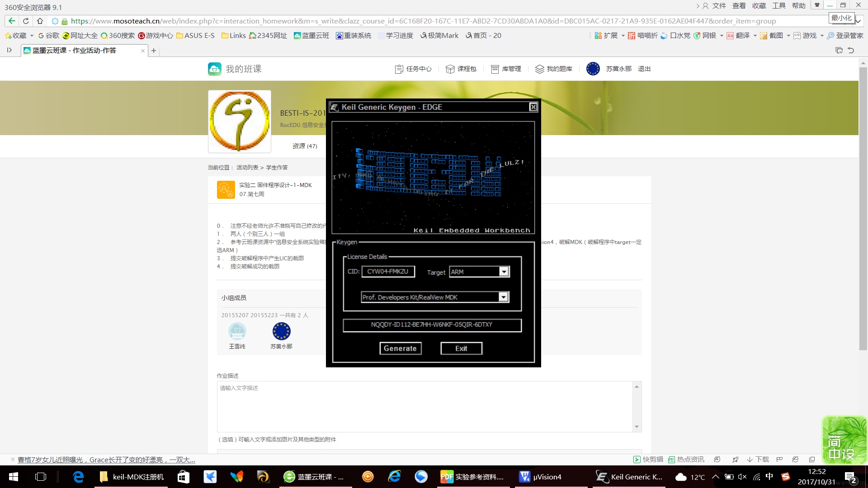The image size is (868, 488).
Task: Click the description textarea scroll-down arrow
Action: [x=637, y=427]
